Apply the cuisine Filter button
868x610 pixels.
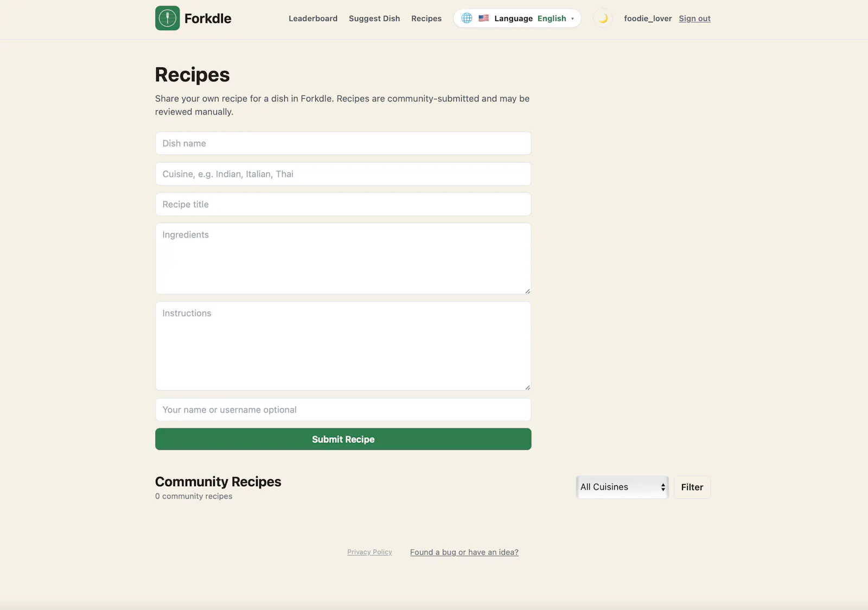692,487
